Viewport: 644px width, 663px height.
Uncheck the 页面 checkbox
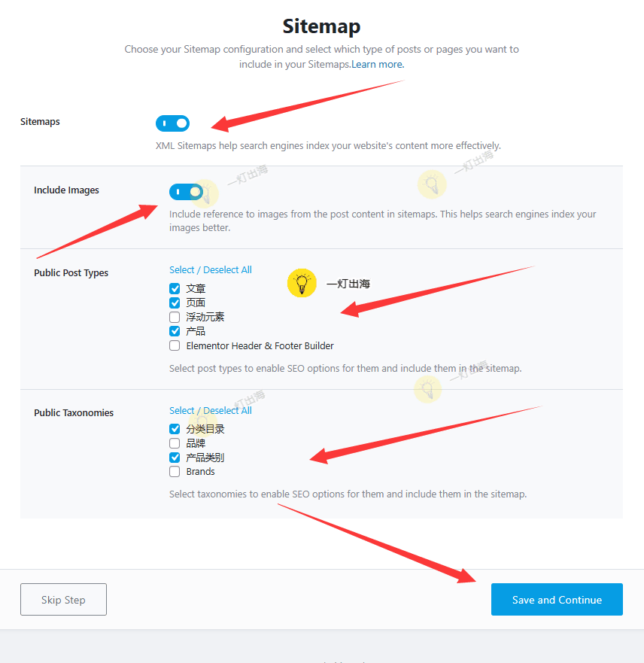[x=175, y=303]
